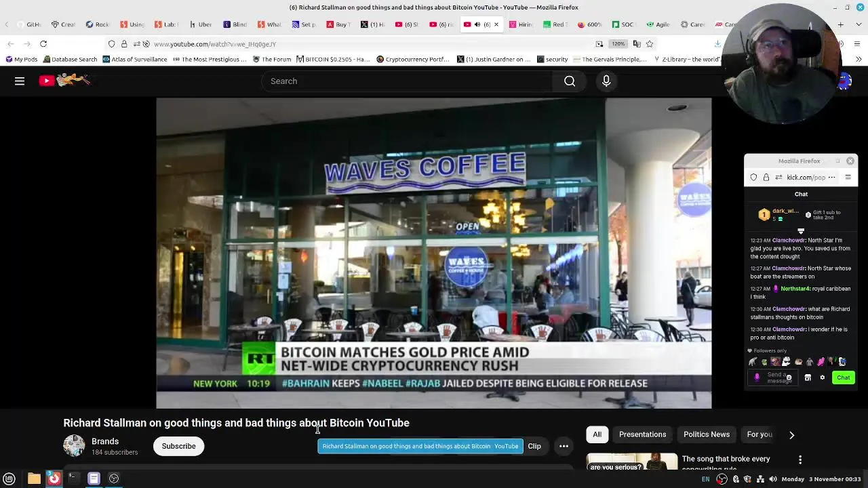Open the YouTube hamburger guide menu
Viewport: 868px width, 488px height.
pos(20,81)
